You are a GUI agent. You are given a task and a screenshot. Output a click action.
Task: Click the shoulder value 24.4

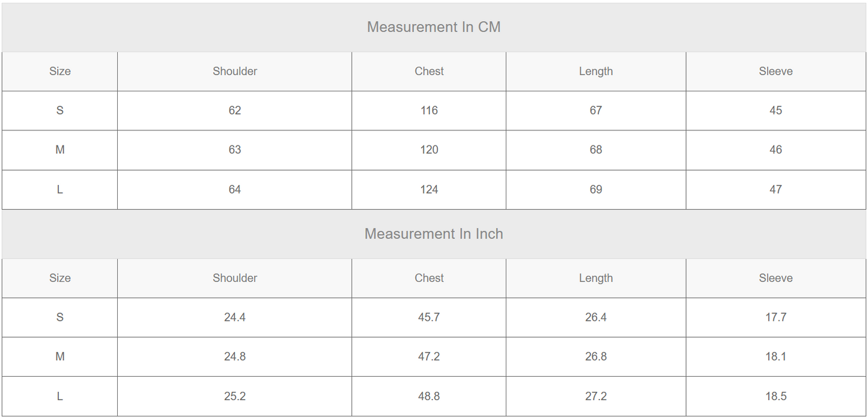[235, 317]
